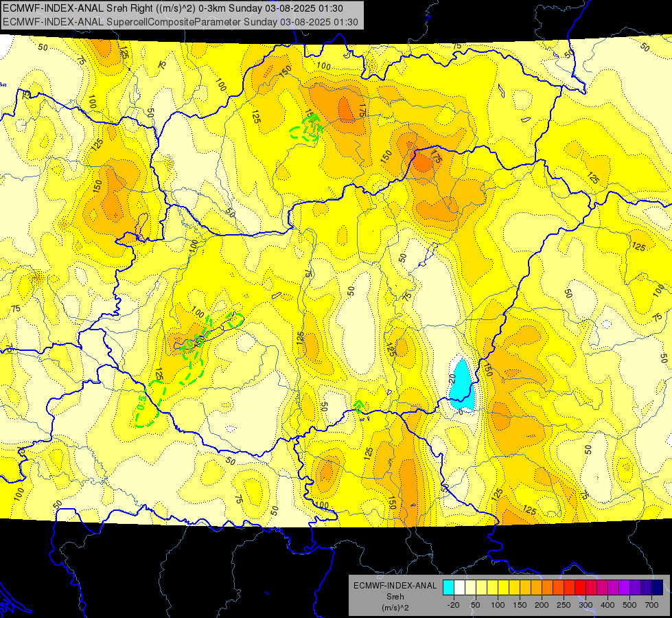Click the 300 value under the colorbar
672x618 pixels.
click(586, 605)
